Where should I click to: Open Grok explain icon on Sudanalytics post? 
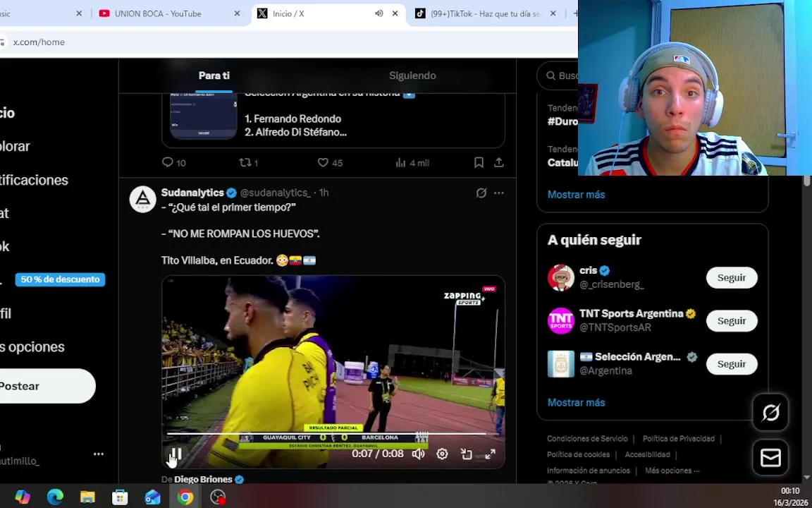pyautogui.click(x=481, y=193)
